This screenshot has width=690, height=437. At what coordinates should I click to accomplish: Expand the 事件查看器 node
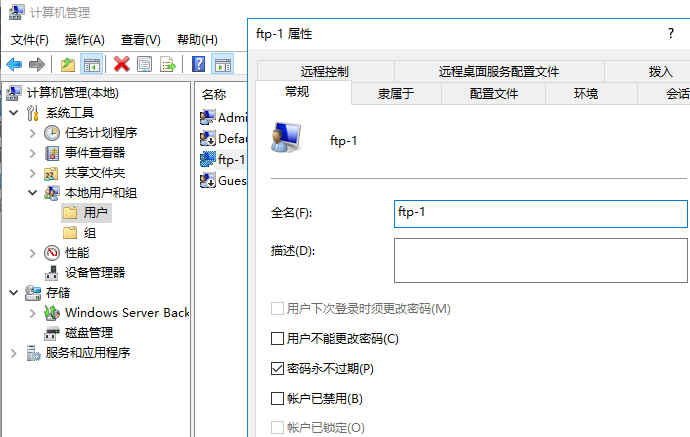33,153
